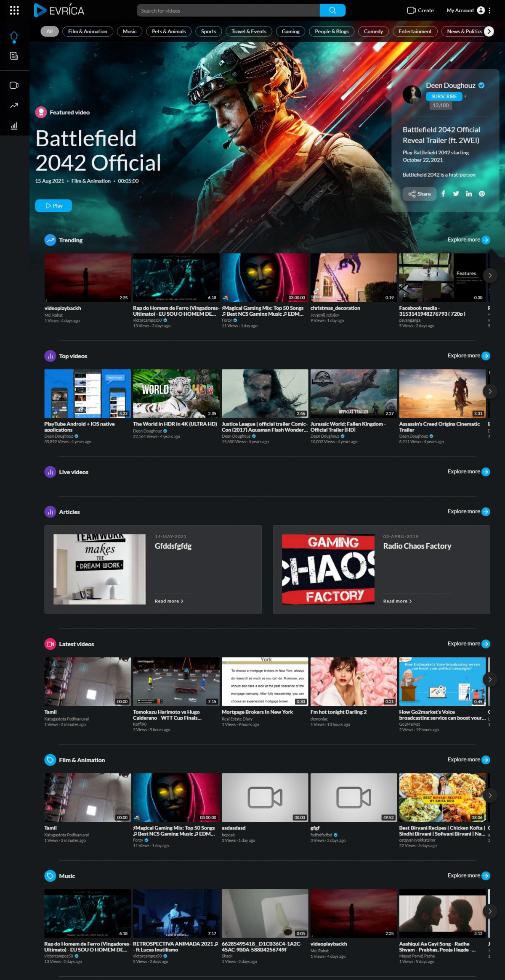505x980 pixels.
Task: Click Explore more next to Latest videos
Action: click(x=468, y=644)
